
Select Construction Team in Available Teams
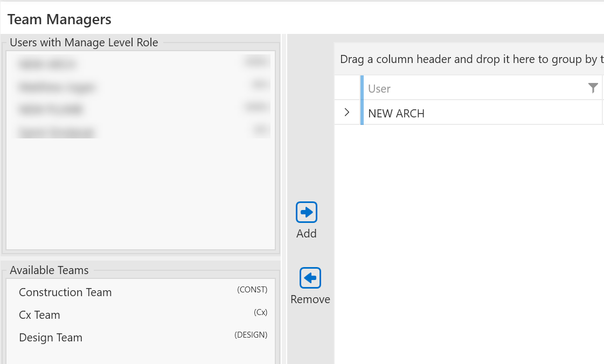65,292
